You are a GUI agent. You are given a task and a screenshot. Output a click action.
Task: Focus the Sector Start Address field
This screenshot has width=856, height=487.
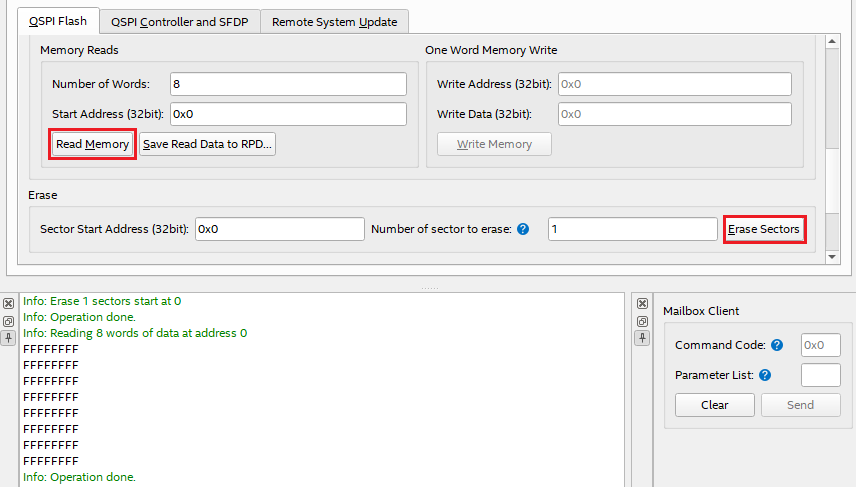coord(279,229)
